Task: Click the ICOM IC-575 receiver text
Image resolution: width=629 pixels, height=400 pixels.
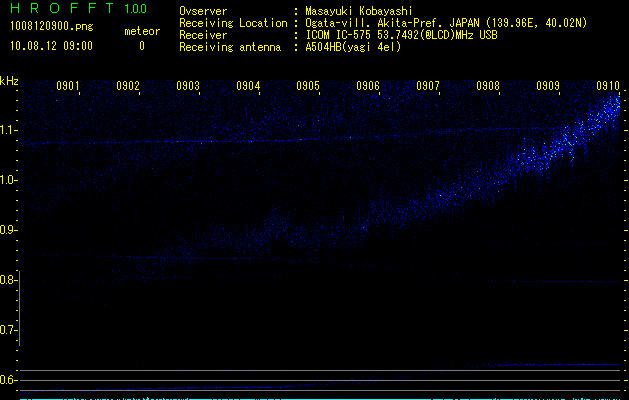Action: coord(401,35)
